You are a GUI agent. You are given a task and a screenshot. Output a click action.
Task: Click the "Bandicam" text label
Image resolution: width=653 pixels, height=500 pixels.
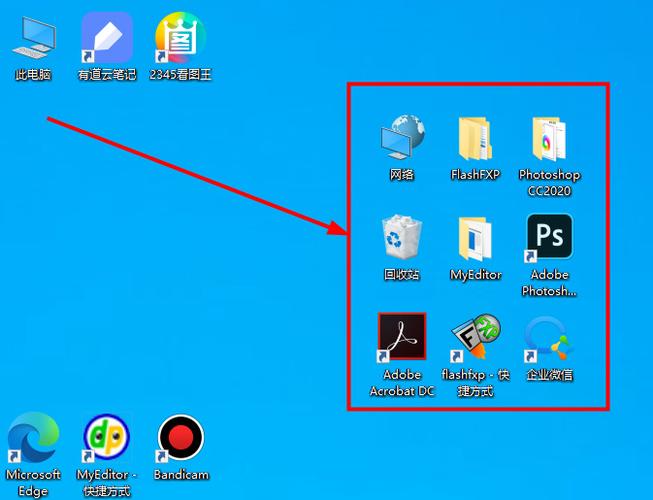coord(181,475)
